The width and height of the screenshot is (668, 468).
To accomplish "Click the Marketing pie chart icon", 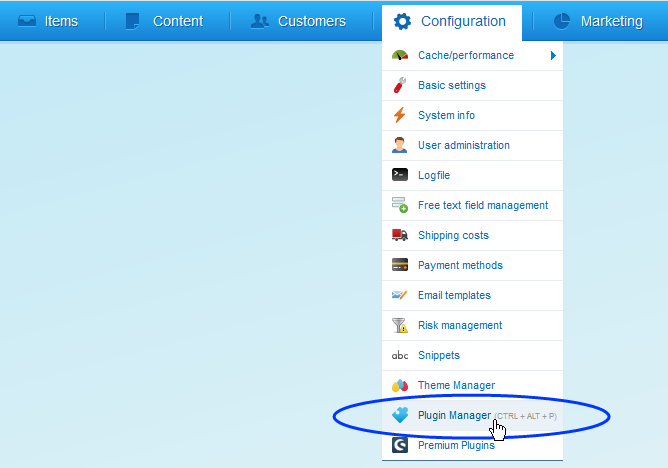I will [561, 21].
